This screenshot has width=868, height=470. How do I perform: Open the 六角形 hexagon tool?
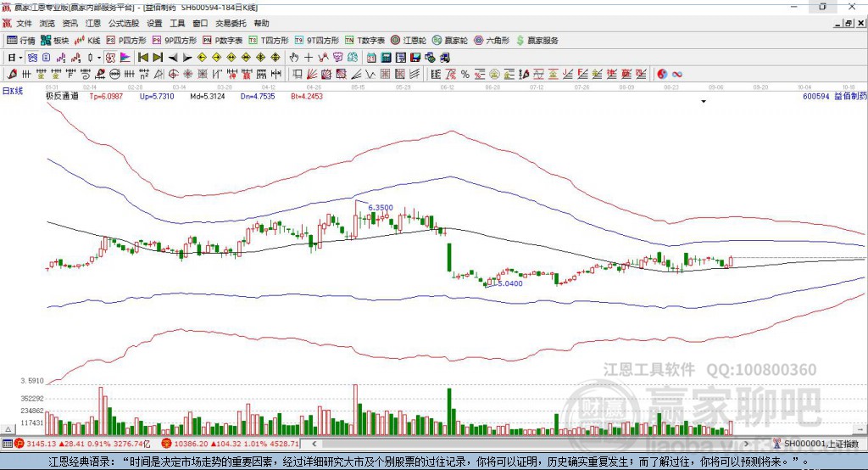pyautogui.click(x=492, y=41)
